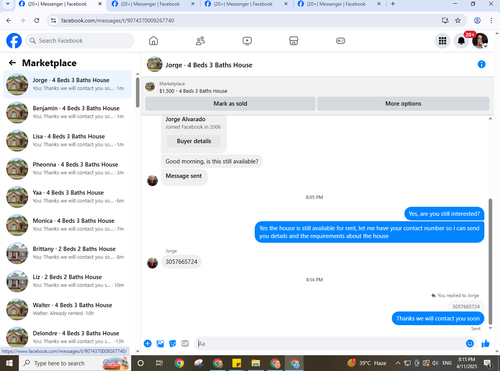Click More options button

click(x=403, y=104)
